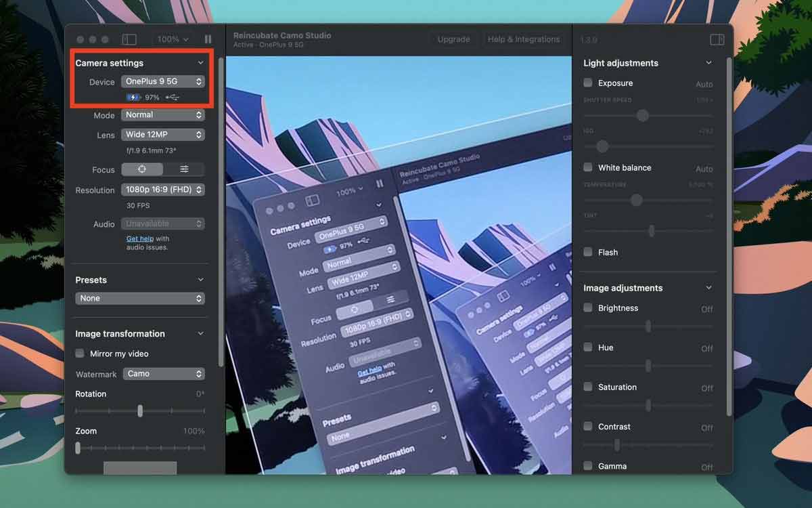Screen dimensions: 812x508
Task: Click the 30 FPS label
Action: pyautogui.click(x=138, y=205)
